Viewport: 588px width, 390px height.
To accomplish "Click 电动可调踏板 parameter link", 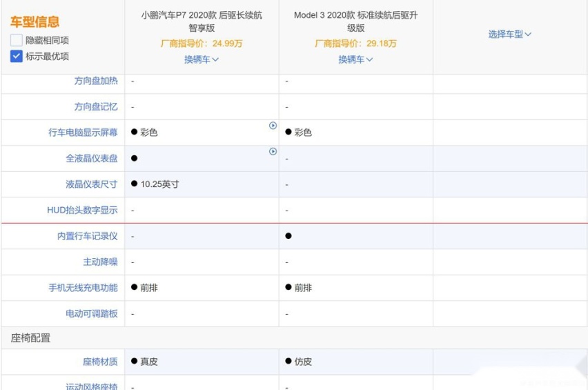I will coord(92,313).
